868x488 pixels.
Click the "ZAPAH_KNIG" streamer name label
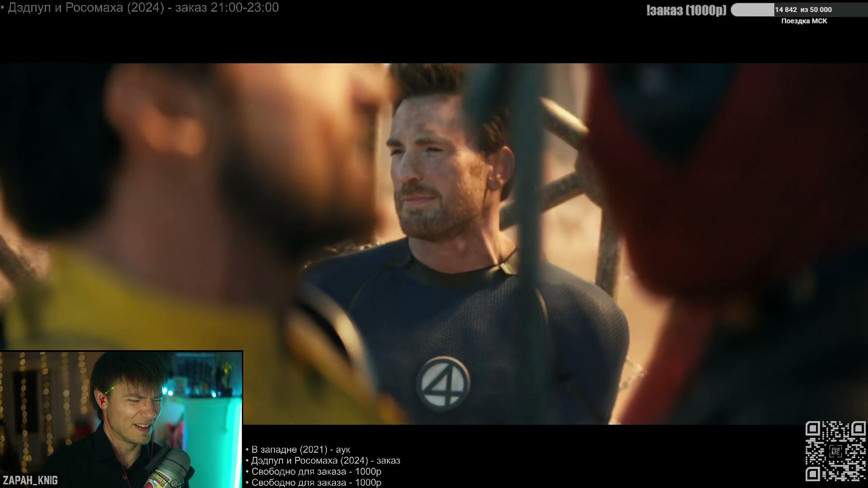[30, 480]
